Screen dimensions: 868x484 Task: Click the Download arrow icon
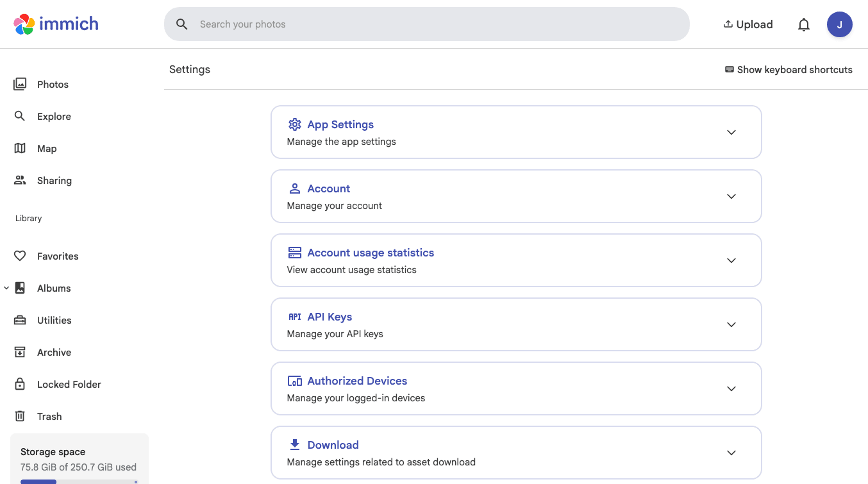295,445
